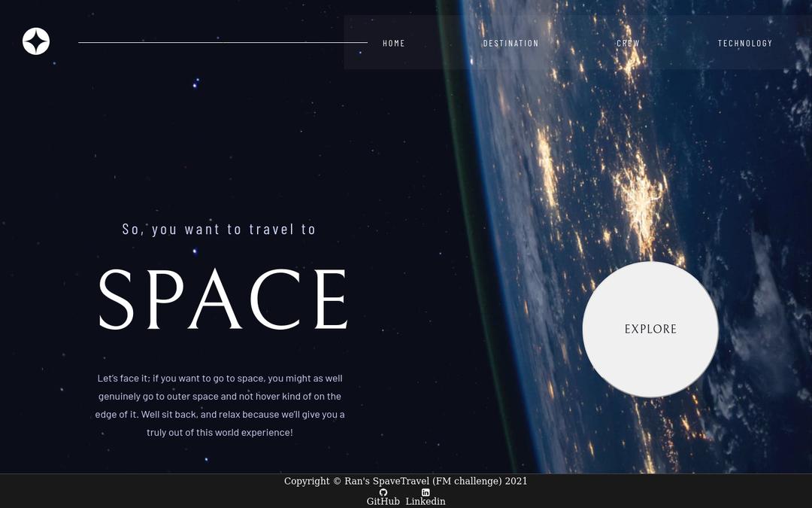Go to the Home nav tab
This screenshot has height=508, width=812.
click(394, 43)
